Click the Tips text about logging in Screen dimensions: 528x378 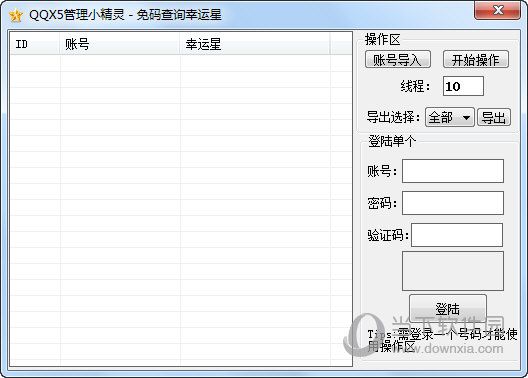point(442,340)
